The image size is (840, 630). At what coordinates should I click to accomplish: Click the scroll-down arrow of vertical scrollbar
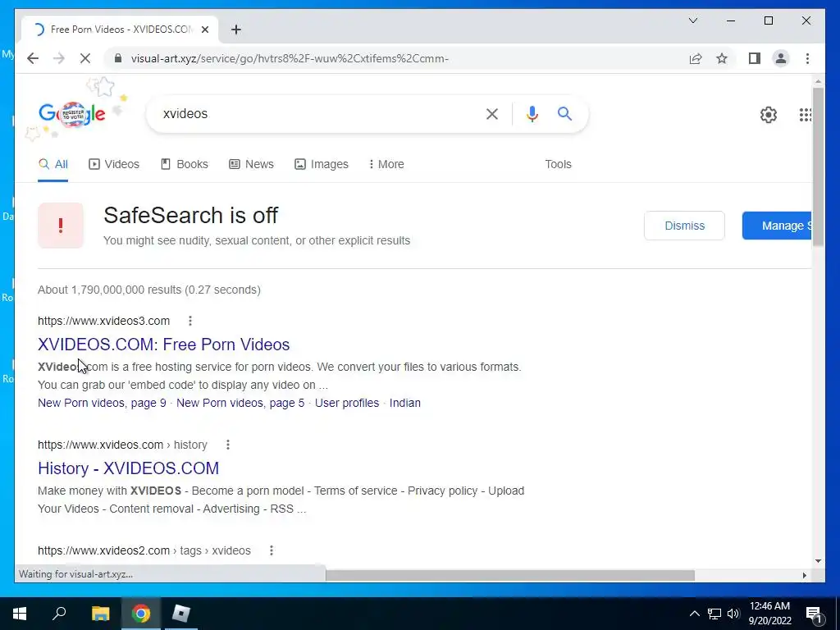pyautogui.click(x=818, y=561)
